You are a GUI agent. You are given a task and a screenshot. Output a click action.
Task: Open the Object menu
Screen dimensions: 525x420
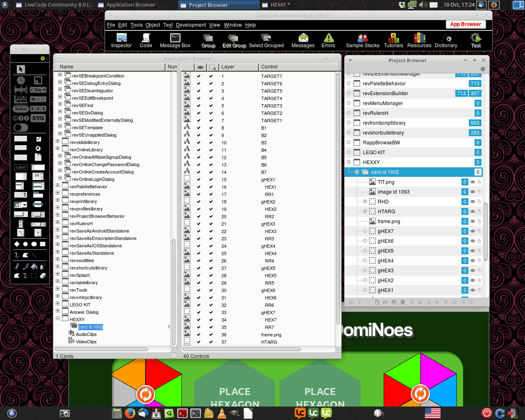(153, 25)
